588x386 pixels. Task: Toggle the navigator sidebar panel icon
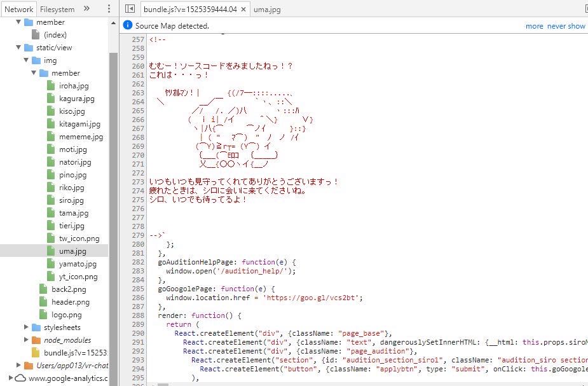[130, 9]
